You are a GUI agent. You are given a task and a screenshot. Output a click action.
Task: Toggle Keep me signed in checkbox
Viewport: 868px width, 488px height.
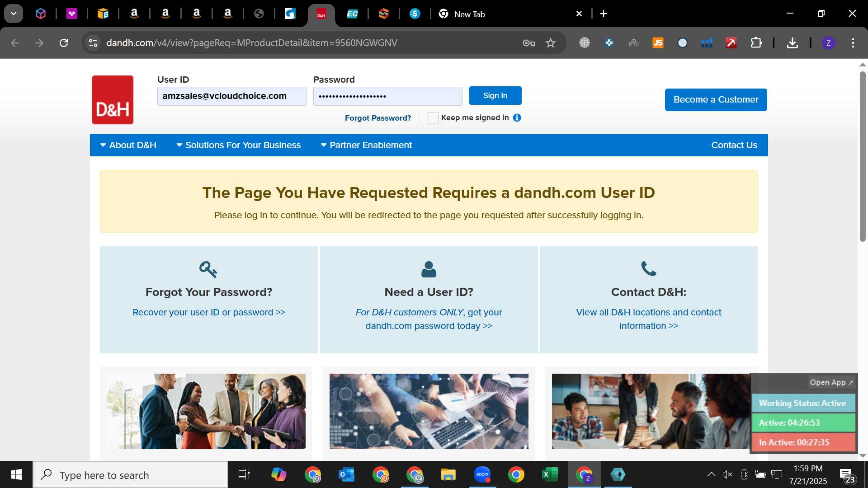click(x=433, y=118)
